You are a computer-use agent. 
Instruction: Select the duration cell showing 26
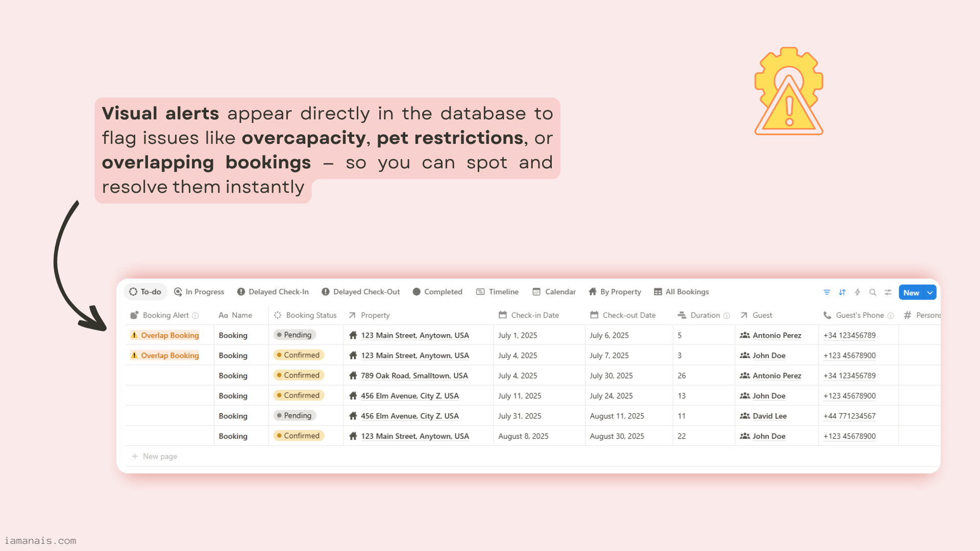click(x=704, y=375)
